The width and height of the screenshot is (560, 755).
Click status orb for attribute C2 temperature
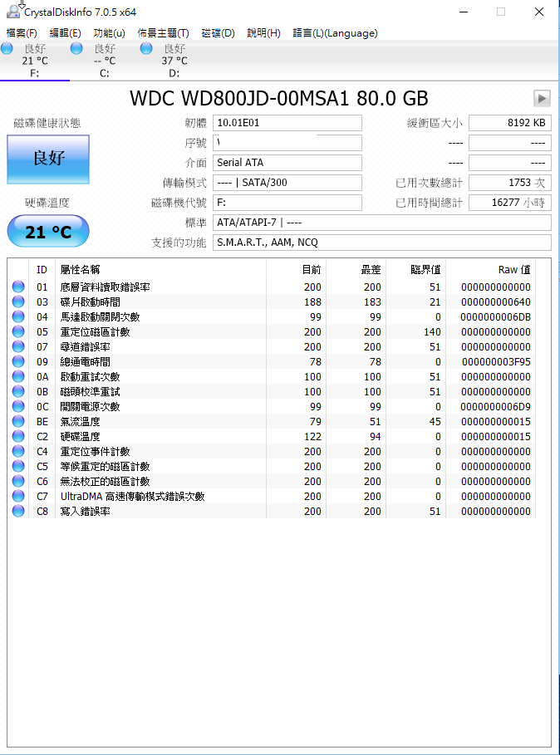18,437
